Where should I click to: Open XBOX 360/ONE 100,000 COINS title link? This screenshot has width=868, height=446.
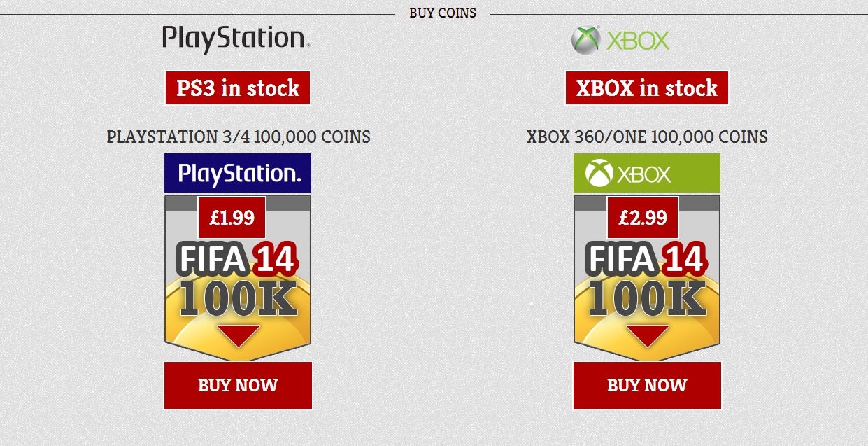point(647,137)
